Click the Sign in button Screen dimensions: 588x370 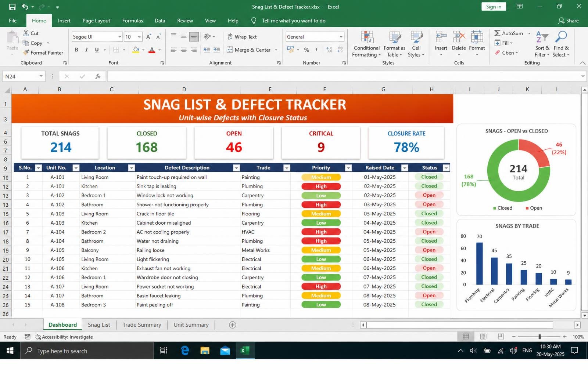pyautogui.click(x=494, y=7)
